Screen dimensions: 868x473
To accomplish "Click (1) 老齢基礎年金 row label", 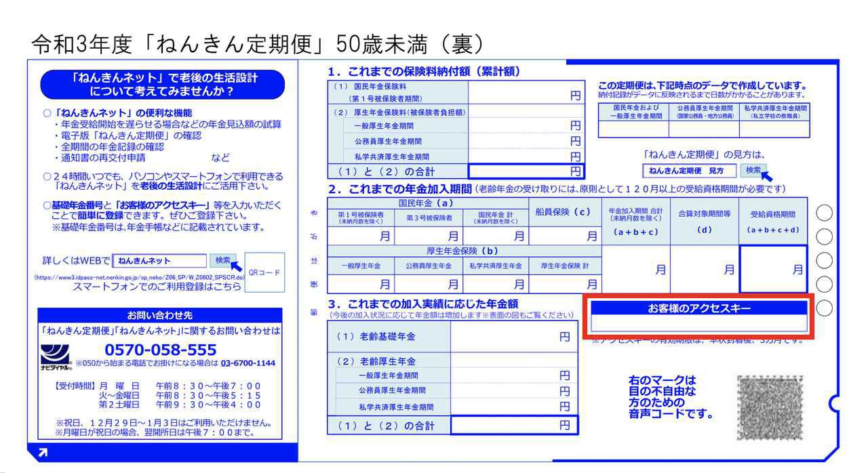I will [x=376, y=337].
